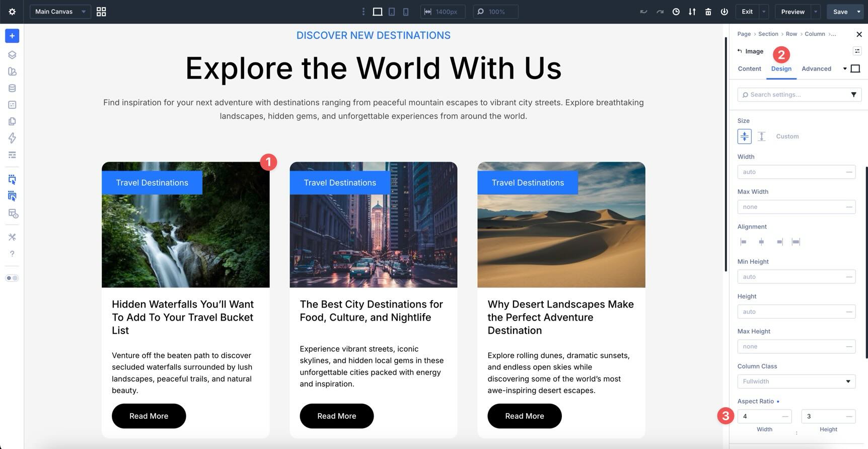This screenshot has height=449, width=868.
Task: Click the trash icon in top bar
Action: click(708, 12)
